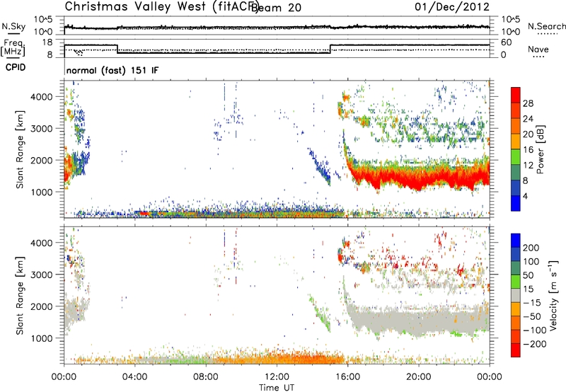Image resolution: width=566 pixels, height=392 pixels.
Task: Click the '04:00' time tick label
Action: point(135,377)
